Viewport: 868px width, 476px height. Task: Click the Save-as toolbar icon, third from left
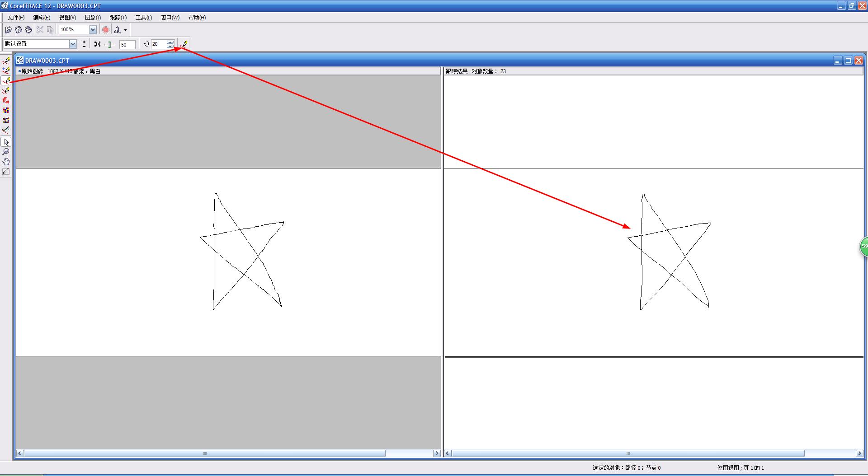[28, 30]
